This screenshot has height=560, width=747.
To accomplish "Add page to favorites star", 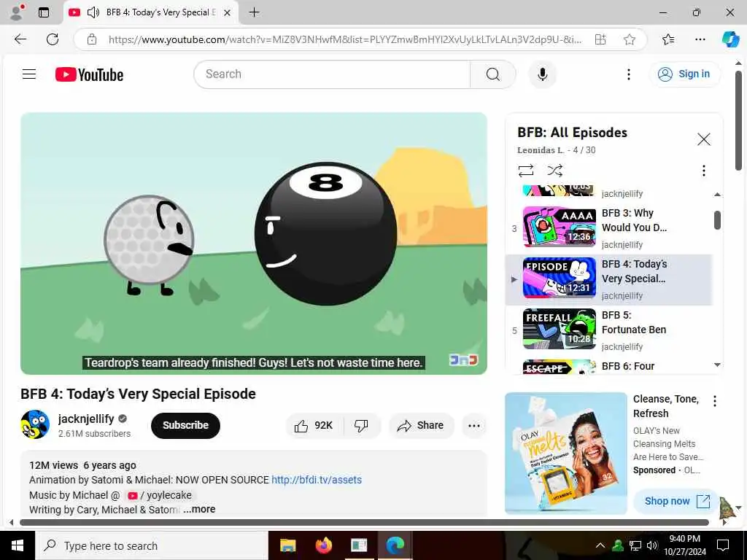I will (630, 39).
